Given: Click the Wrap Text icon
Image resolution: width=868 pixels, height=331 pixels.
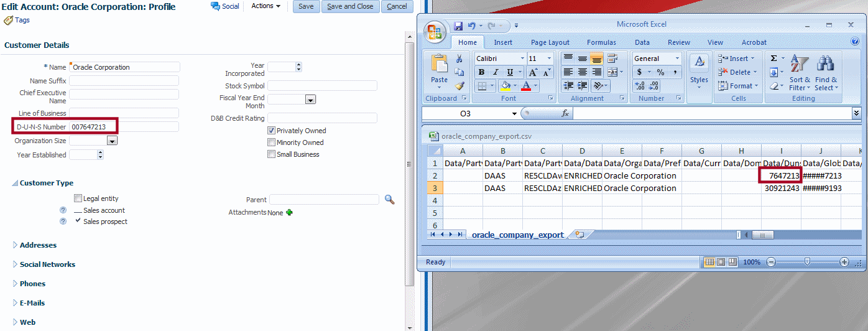Looking at the screenshot, I should pyautogui.click(x=612, y=58).
